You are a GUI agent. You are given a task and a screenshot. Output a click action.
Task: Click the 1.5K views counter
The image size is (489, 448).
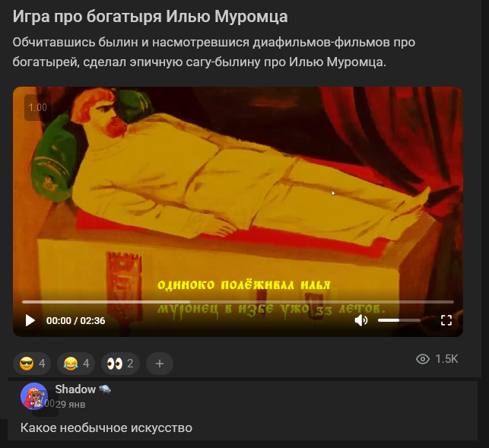[x=446, y=359]
